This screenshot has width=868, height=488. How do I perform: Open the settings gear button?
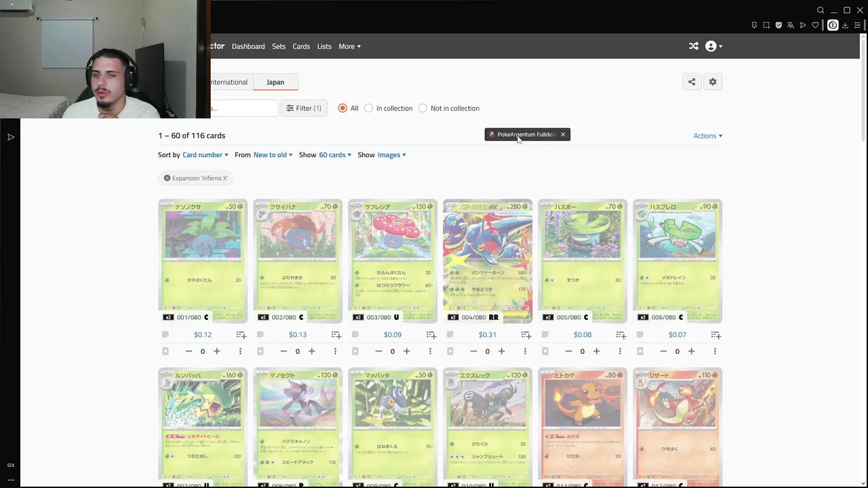(x=713, y=82)
